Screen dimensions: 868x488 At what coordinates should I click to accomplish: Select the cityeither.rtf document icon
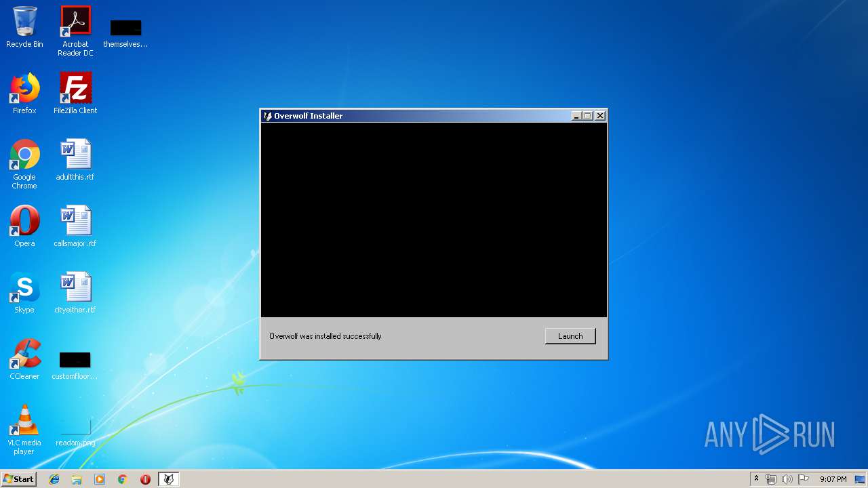coord(75,293)
